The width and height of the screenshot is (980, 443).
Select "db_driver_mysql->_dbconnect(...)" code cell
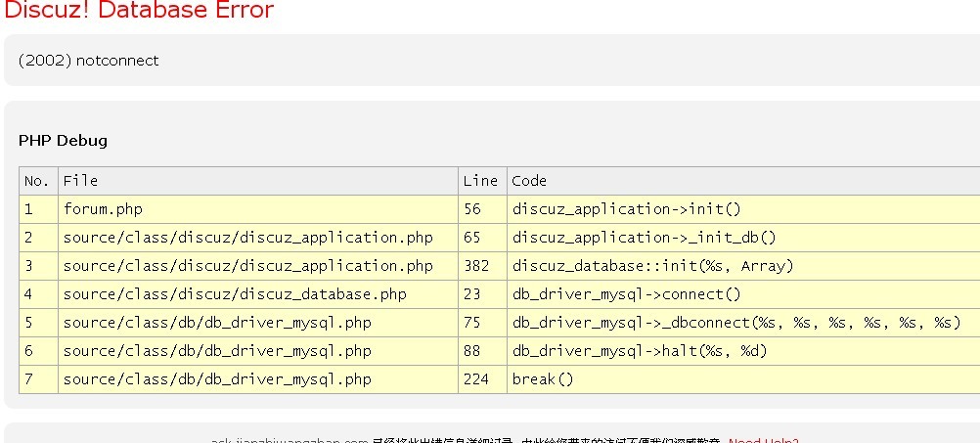pyautogui.click(x=743, y=323)
